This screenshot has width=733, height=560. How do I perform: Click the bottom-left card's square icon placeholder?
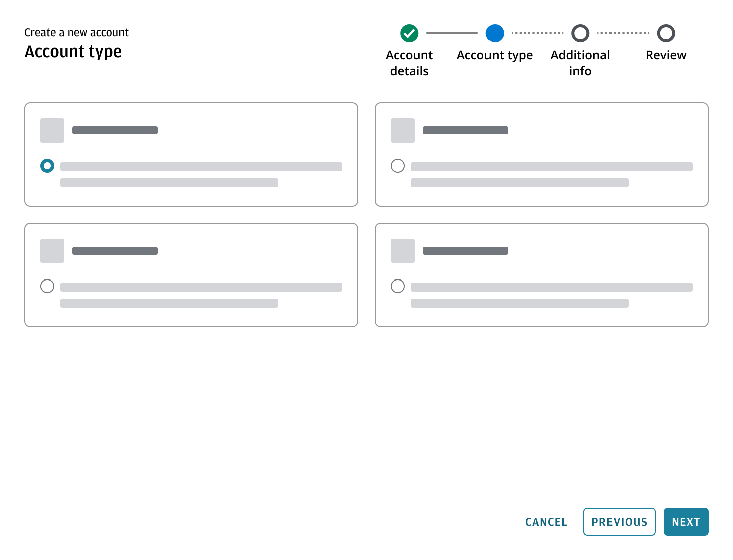(x=52, y=250)
